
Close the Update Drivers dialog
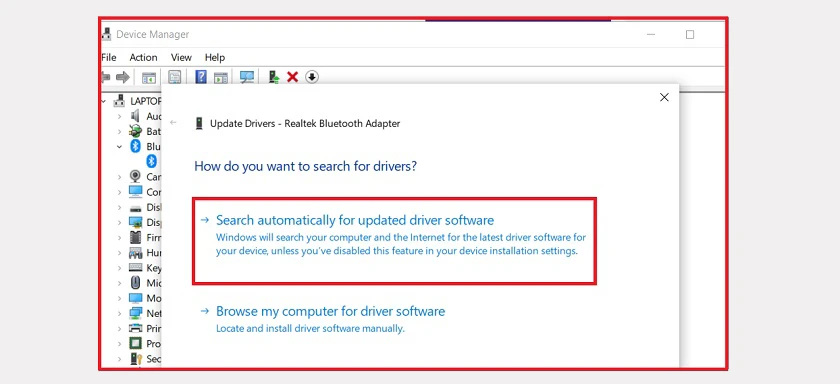(x=664, y=97)
